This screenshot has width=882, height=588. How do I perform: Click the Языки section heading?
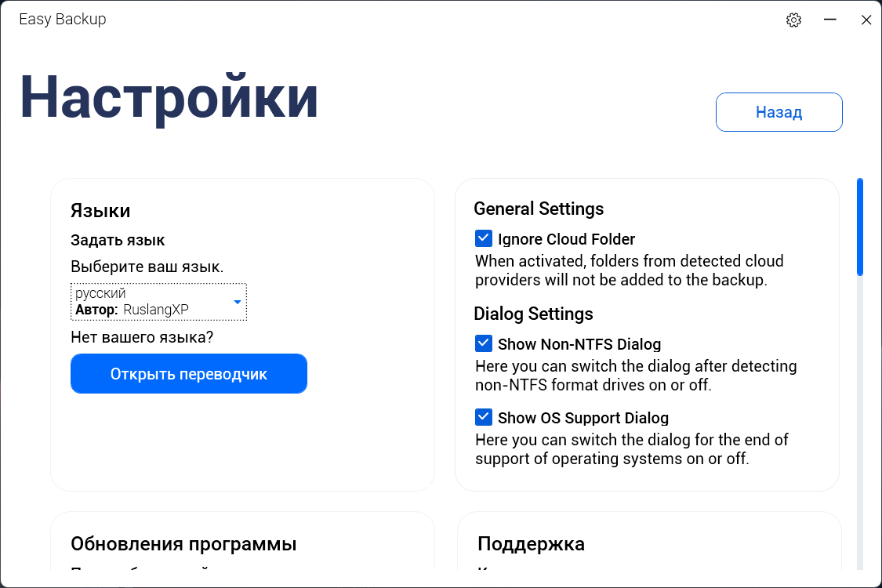(x=100, y=210)
